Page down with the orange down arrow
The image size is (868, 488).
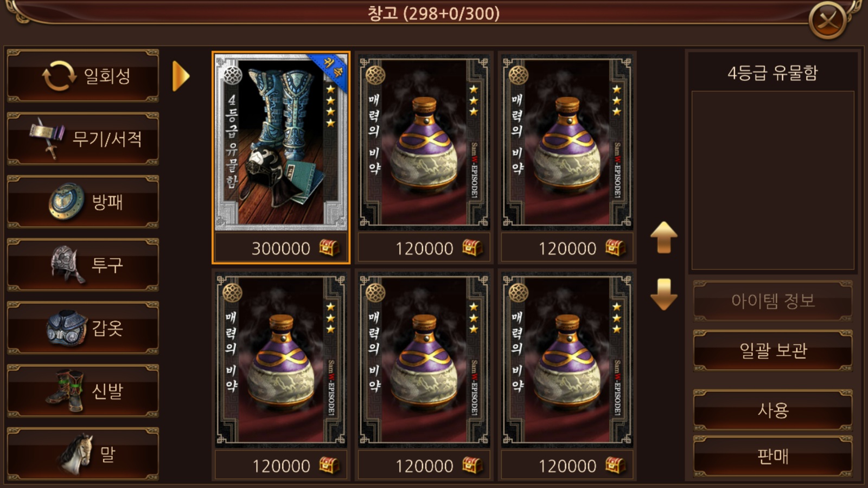(x=664, y=294)
